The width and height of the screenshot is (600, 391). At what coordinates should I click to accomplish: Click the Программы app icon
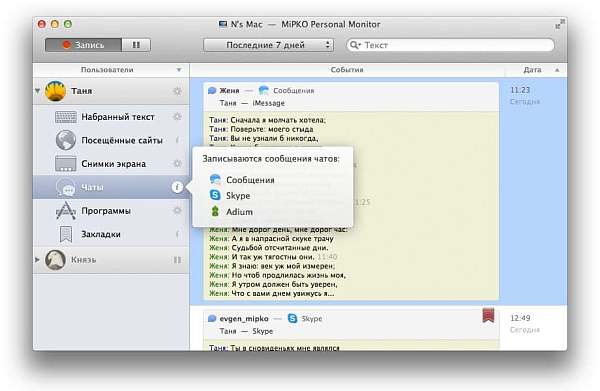coord(66,210)
